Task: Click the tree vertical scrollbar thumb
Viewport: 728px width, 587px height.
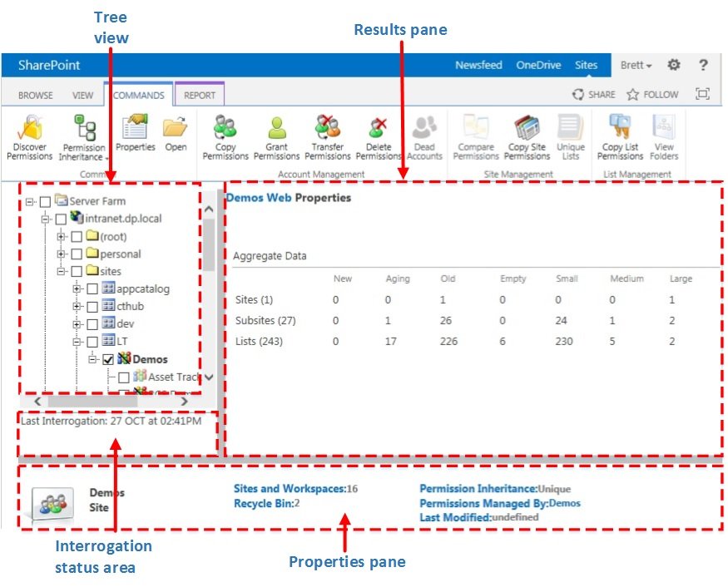Action: point(209,244)
